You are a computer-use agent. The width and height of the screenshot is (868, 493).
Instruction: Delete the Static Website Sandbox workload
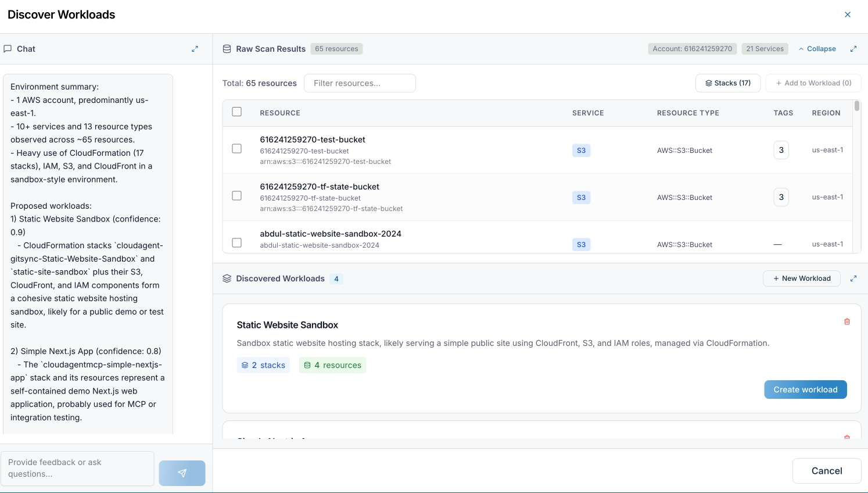[847, 321]
